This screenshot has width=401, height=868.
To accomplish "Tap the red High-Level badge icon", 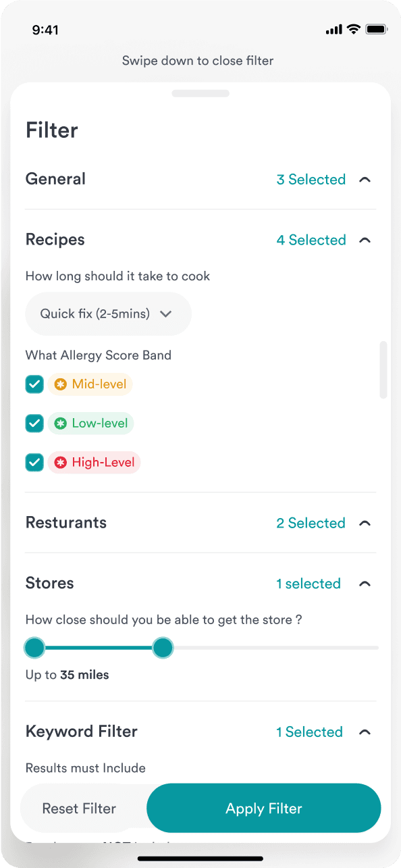I will pos(60,463).
